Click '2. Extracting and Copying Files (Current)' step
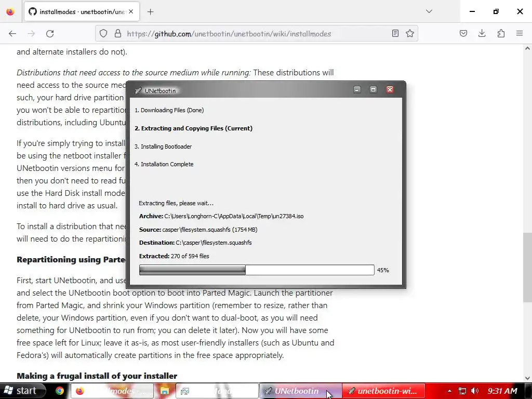Screen dimensions: 532x399 [x=193, y=129]
